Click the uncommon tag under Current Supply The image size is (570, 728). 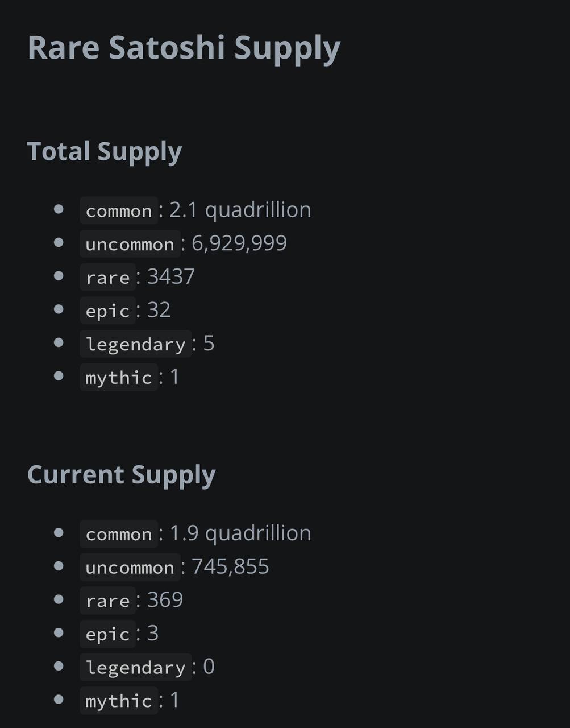click(x=130, y=567)
